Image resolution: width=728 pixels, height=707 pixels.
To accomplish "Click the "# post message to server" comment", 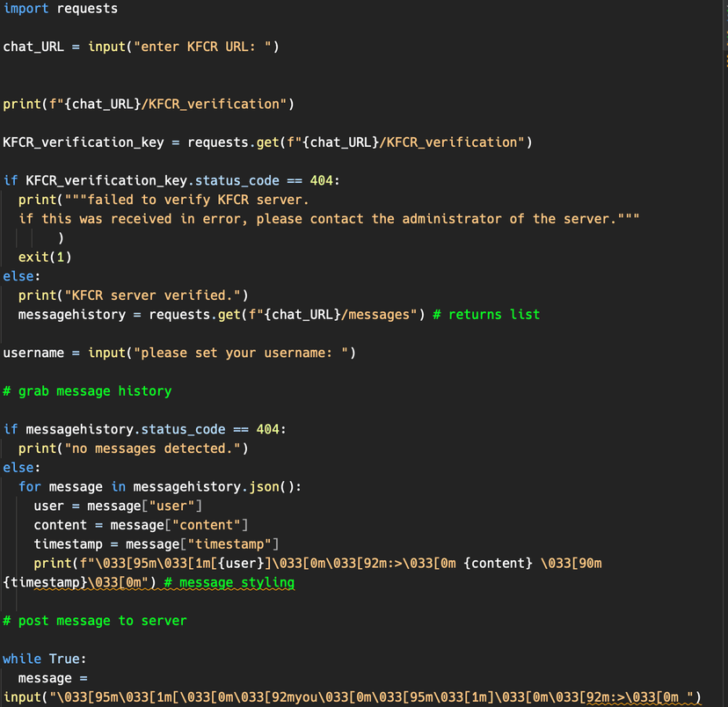I will (x=95, y=621).
